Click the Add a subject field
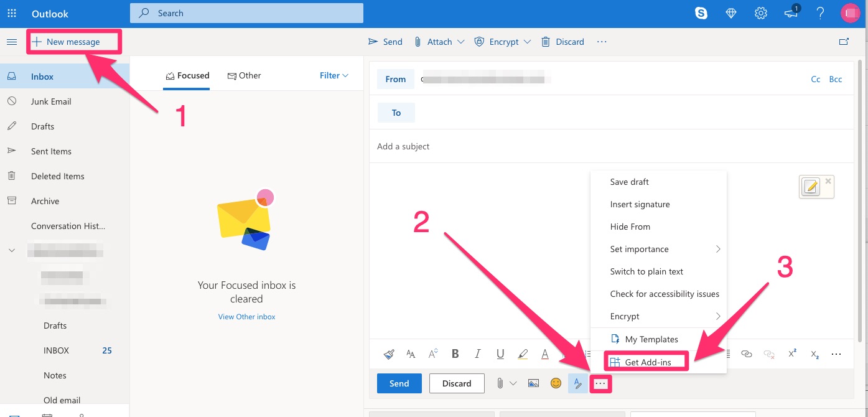868x417 pixels. click(612, 146)
